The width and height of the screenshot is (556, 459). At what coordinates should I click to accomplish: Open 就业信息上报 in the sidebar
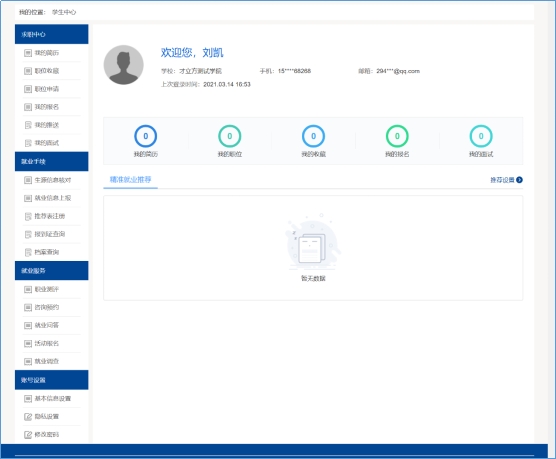pos(51,198)
